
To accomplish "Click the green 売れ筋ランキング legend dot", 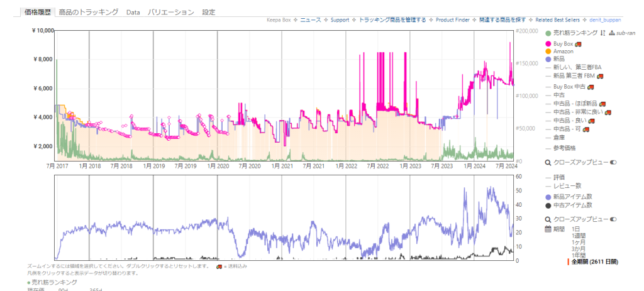I will click(548, 33).
